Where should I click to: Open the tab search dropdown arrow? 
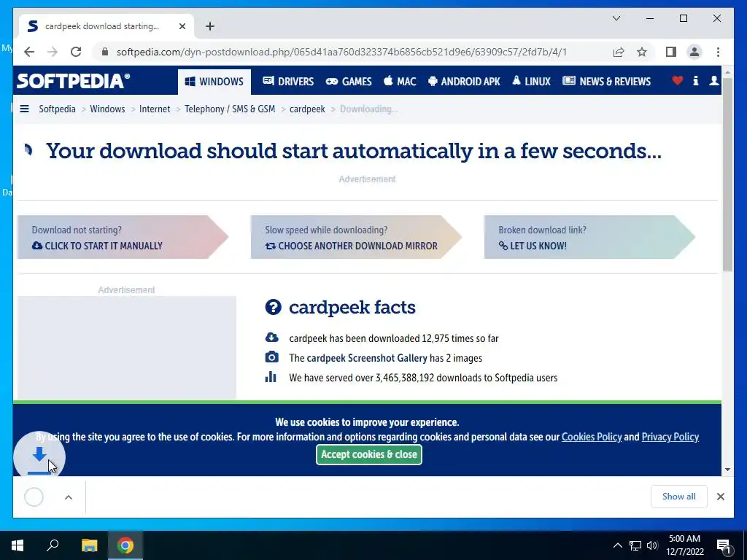pyautogui.click(x=616, y=18)
